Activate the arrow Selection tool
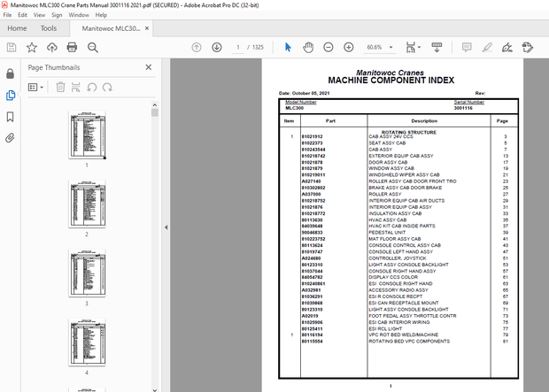 coord(288,47)
